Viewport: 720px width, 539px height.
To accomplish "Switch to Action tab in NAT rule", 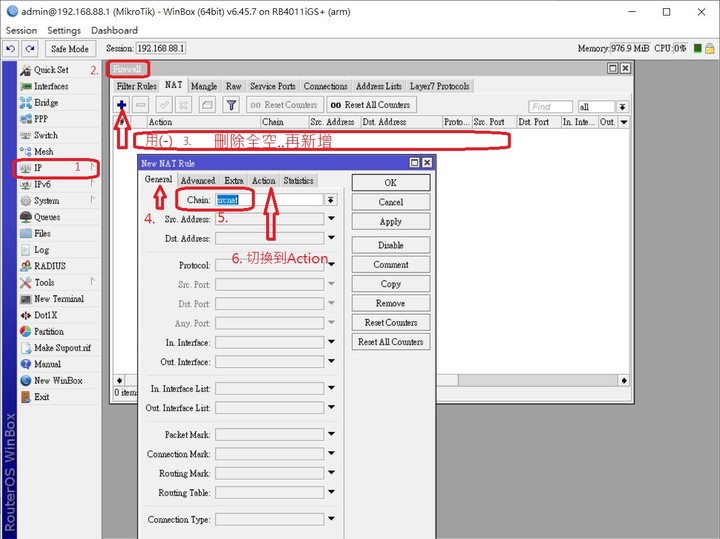I will point(264,181).
